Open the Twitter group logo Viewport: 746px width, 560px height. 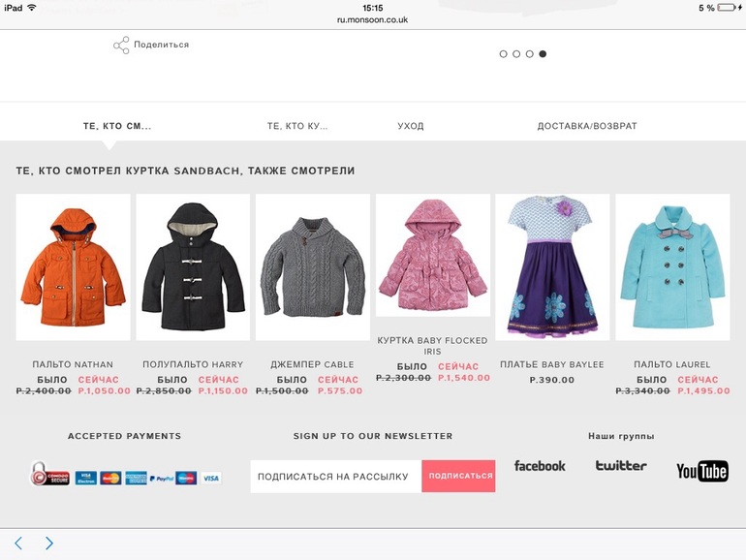(621, 465)
